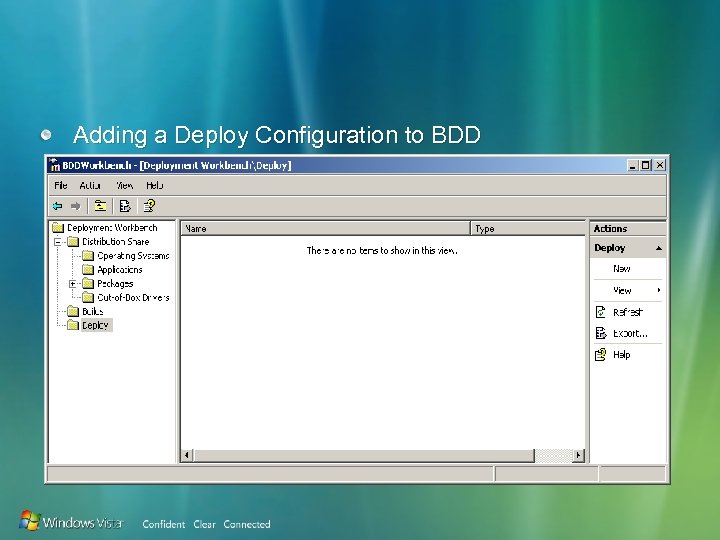This screenshot has height=540, width=720.
Task: Click the Export List toolbar icon
Action: click(125, 206)
